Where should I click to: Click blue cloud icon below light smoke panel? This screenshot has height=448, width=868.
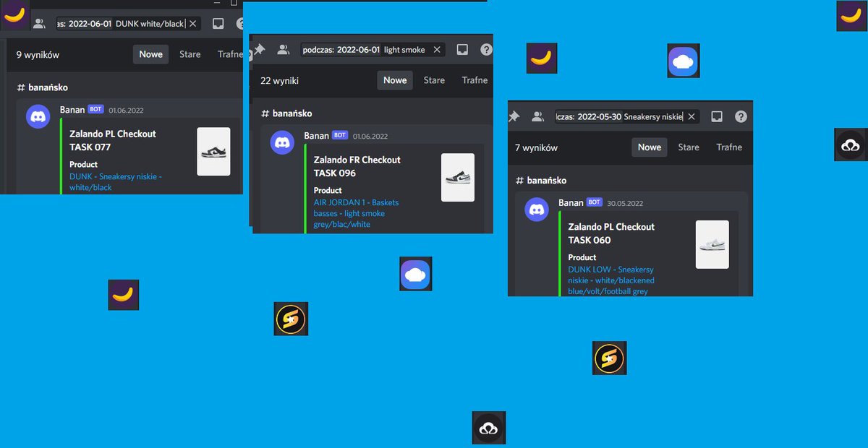pyautogui.click(x=416, y=274)
